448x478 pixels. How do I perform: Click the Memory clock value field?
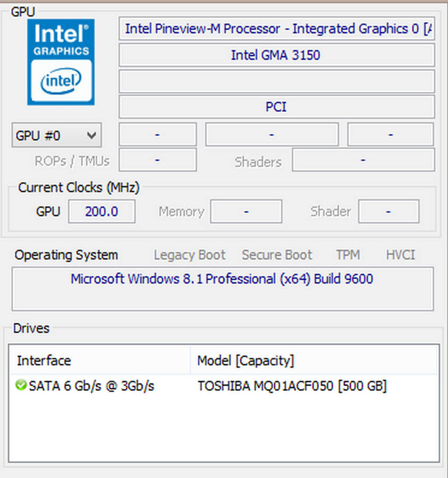[246, 211]
